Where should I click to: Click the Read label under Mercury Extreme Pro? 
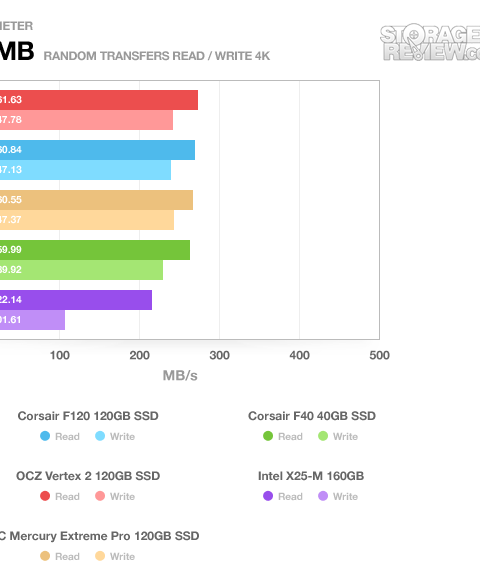click(x=67, y=556)
